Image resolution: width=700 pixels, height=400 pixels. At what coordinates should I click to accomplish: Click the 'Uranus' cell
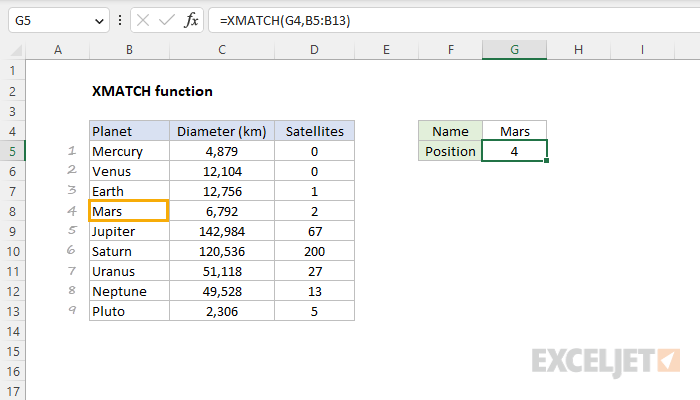point(129,271)
